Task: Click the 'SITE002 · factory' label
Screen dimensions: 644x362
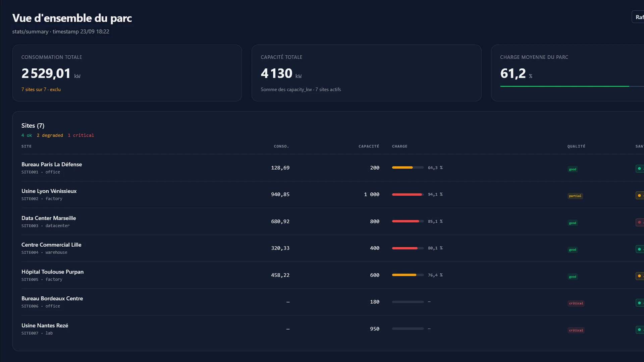Action: pos(42,199)
